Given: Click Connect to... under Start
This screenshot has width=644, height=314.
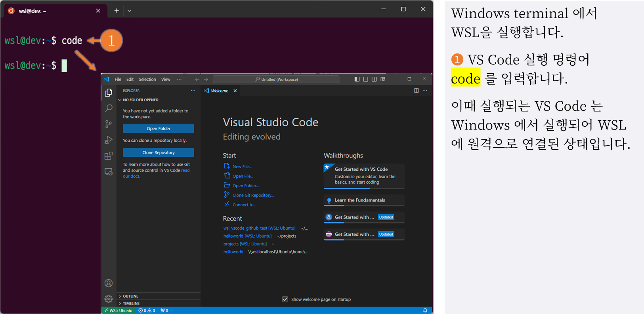Looking at the screenshot, I should 240,205.
